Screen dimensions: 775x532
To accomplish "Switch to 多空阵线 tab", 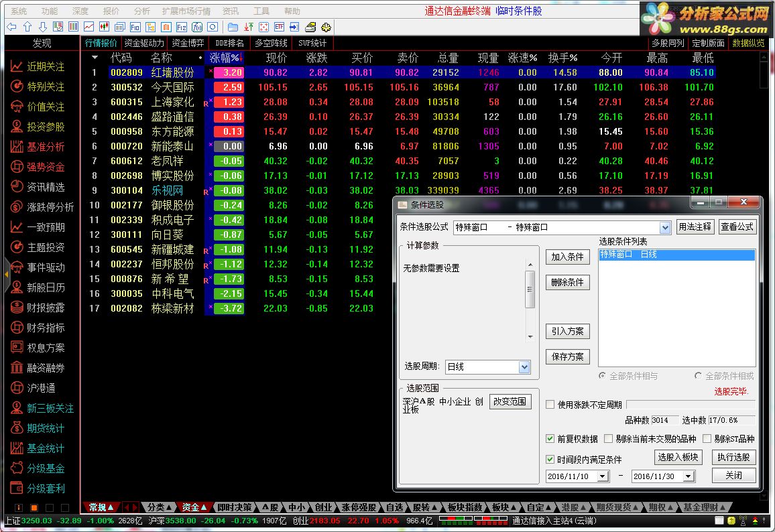I will 272,44.
